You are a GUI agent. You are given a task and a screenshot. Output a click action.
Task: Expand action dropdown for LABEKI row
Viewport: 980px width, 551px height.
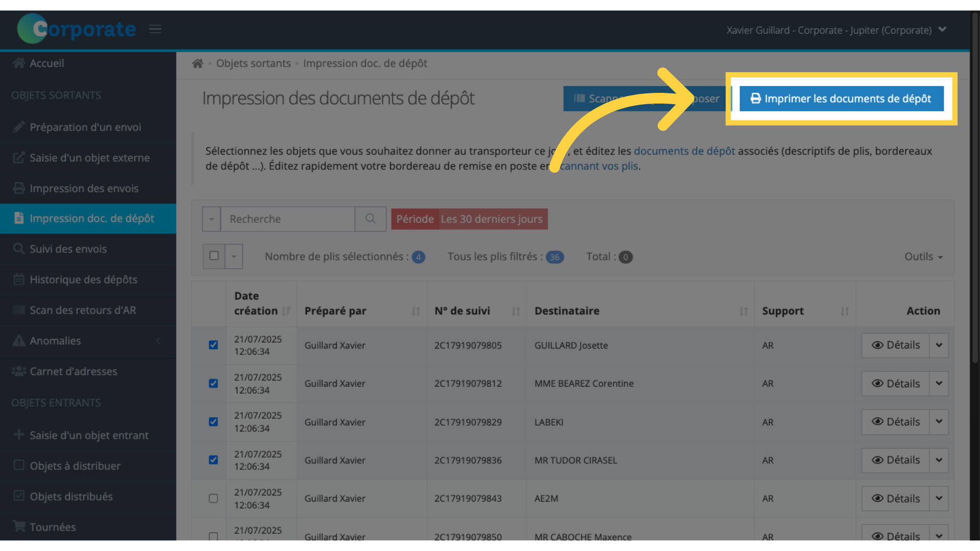(x=939, y=422)
